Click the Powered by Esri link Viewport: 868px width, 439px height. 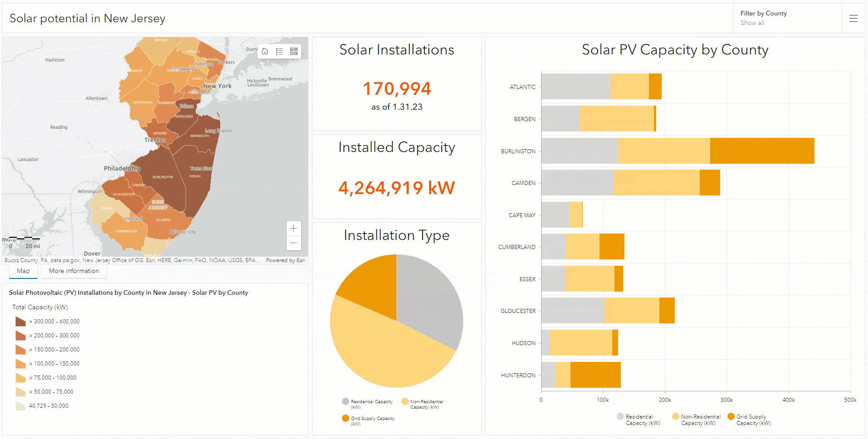(x=285, y=260)
